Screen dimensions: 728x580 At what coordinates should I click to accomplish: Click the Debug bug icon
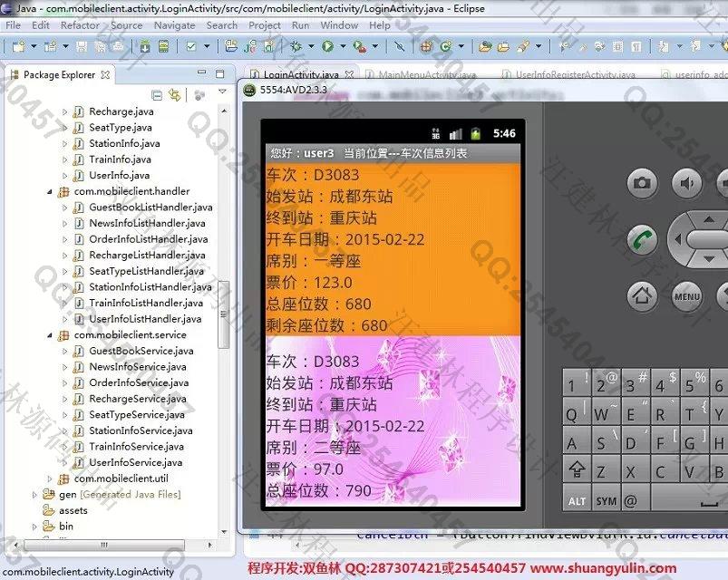tap(296, 46)
